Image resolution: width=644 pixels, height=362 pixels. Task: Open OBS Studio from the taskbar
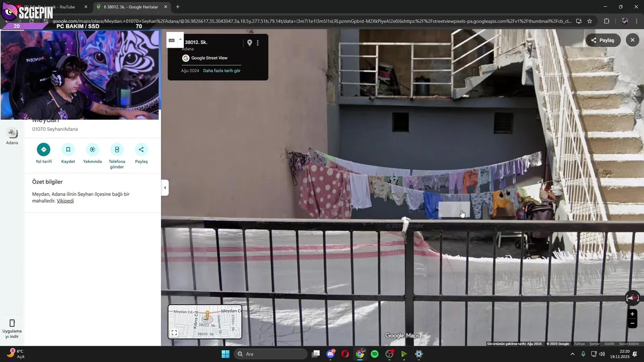click(x=389, y=354)
